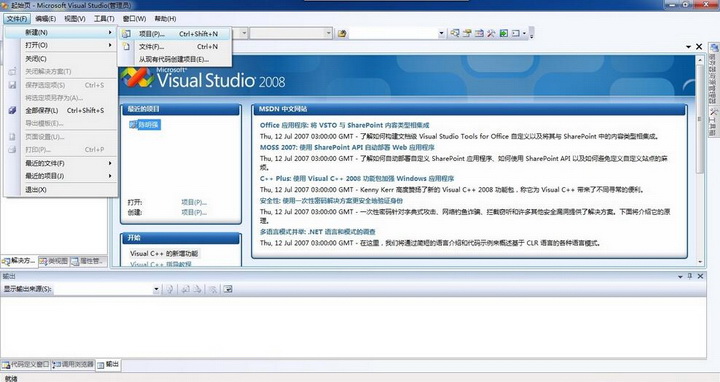Switch to the bottom 输出 tab

[108, 365]
